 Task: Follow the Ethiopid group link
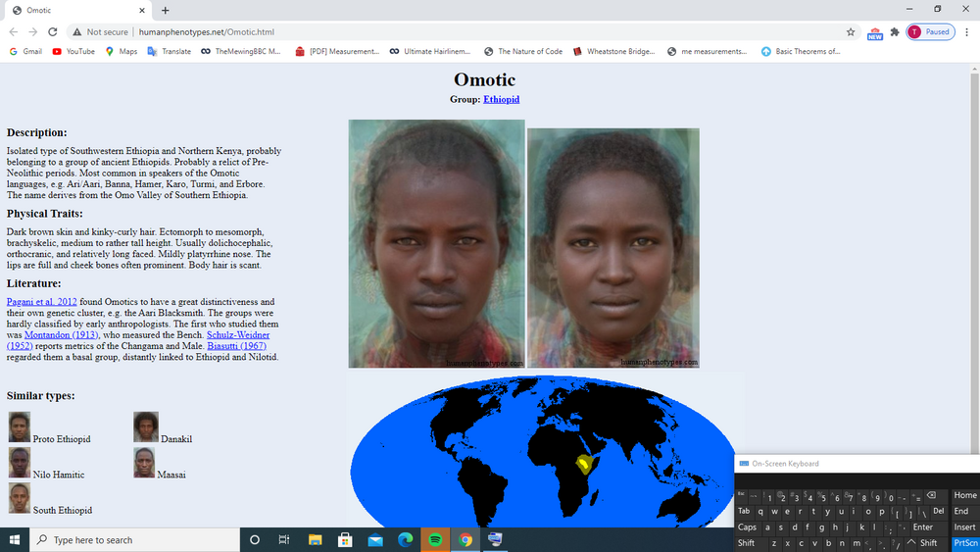(x=501, y=99)
